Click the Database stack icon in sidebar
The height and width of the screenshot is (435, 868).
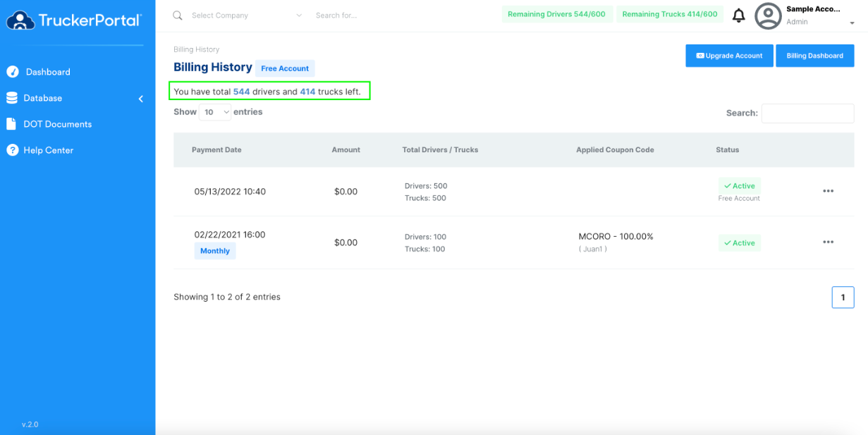tap(12, 98)
